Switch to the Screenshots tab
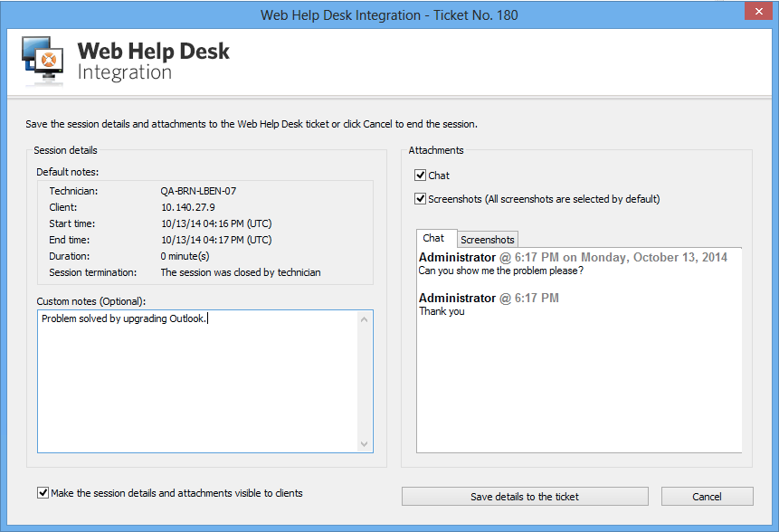Viewport: 779px width, 532px height. [x=488, y=240]
